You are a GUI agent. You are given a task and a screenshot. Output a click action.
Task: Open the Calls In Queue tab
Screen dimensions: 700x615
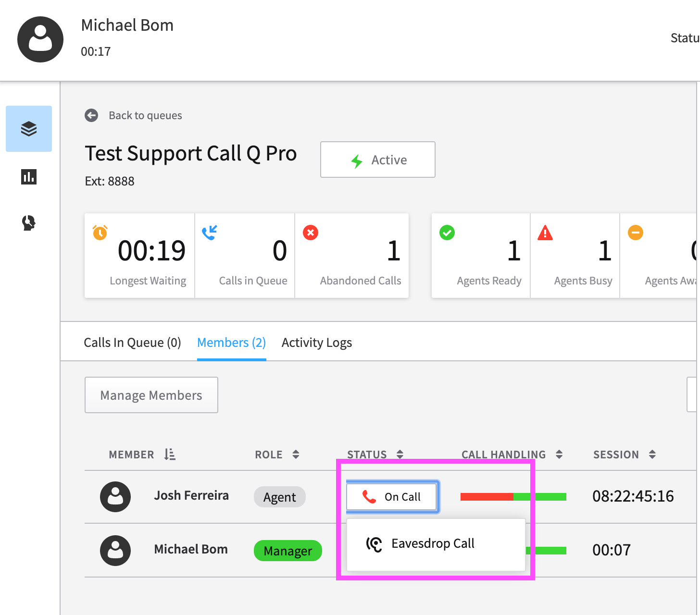tap(132, 342)
